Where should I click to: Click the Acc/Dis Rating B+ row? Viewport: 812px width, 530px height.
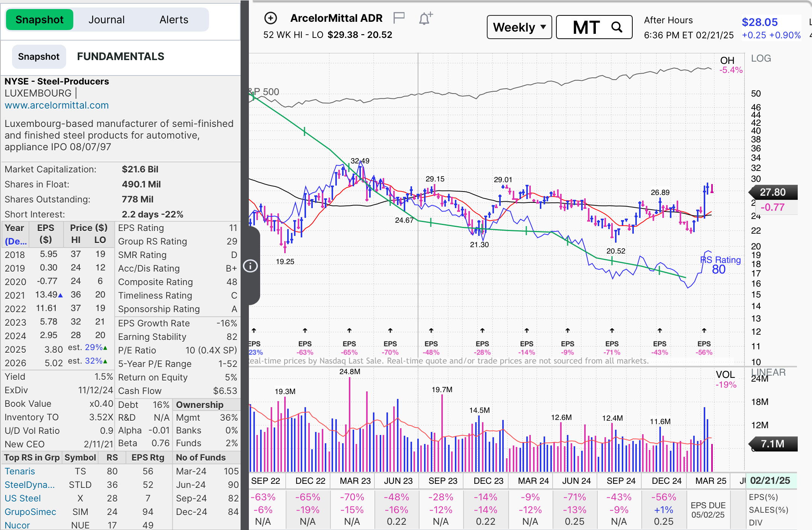[x=177, y=269]
